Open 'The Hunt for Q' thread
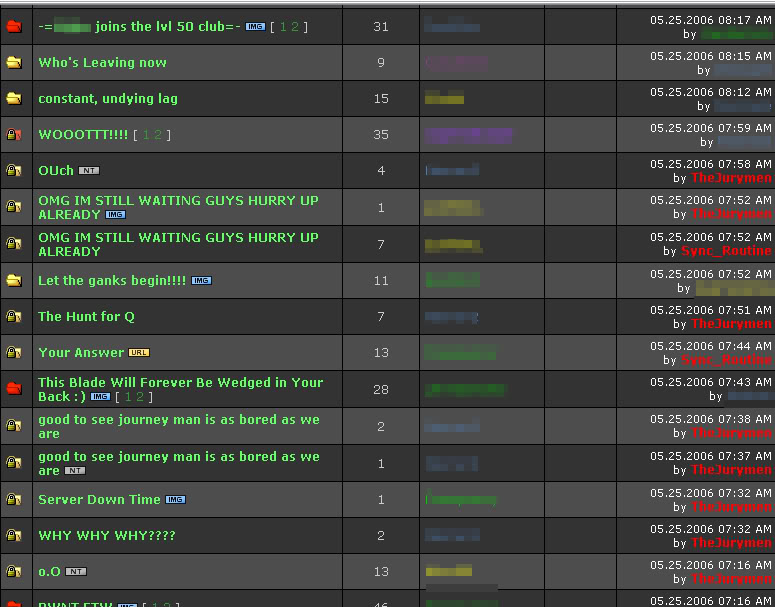Image resolution: width=775 pixels, height=607 pixels. point(86,317)
